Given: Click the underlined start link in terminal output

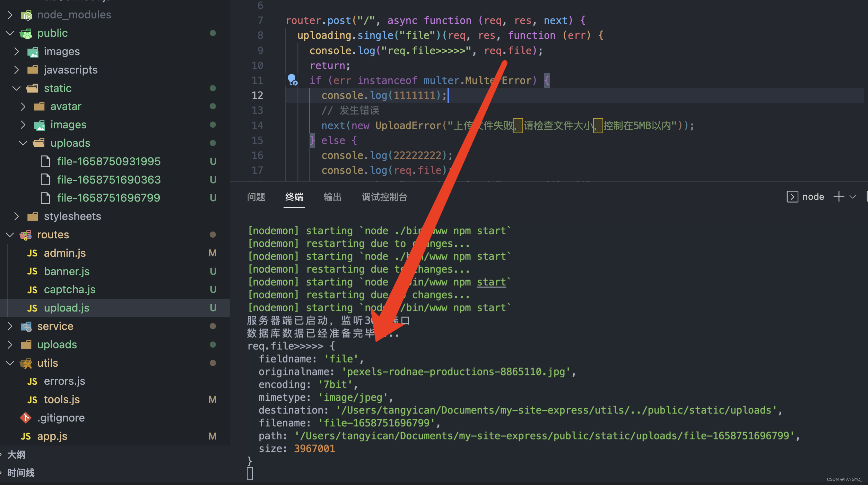Looking at the screenshot, I should tap(491, 282).
